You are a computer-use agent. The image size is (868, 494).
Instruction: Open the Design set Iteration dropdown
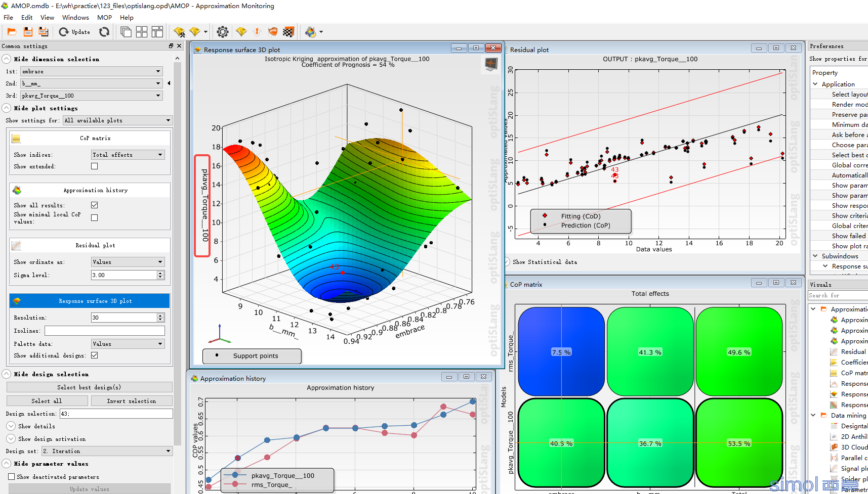107,451
